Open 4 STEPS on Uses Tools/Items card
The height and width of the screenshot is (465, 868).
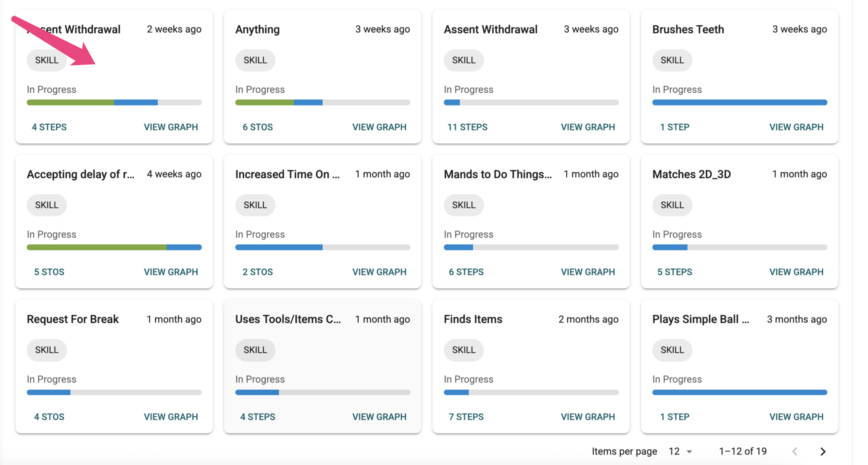click(258, 417)
